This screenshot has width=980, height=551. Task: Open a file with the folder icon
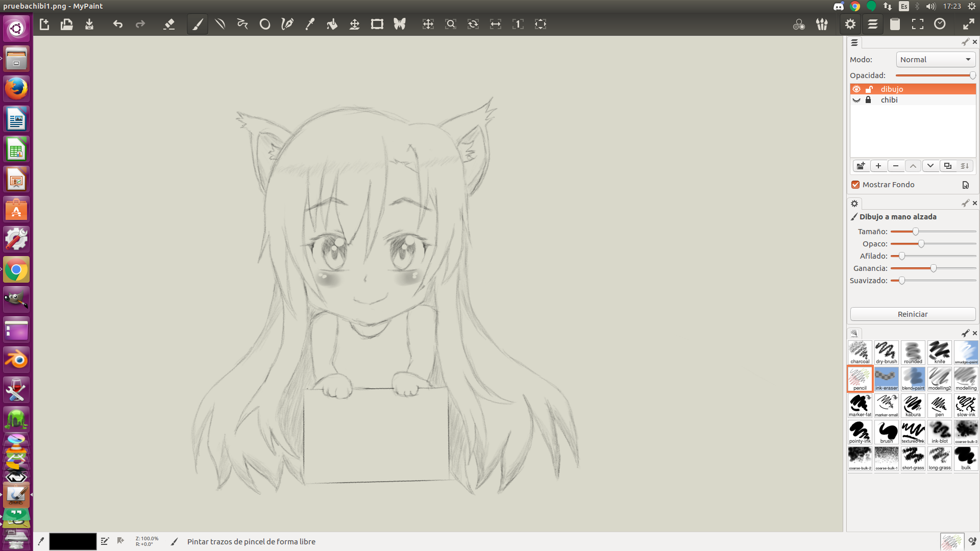coord(66,24)
